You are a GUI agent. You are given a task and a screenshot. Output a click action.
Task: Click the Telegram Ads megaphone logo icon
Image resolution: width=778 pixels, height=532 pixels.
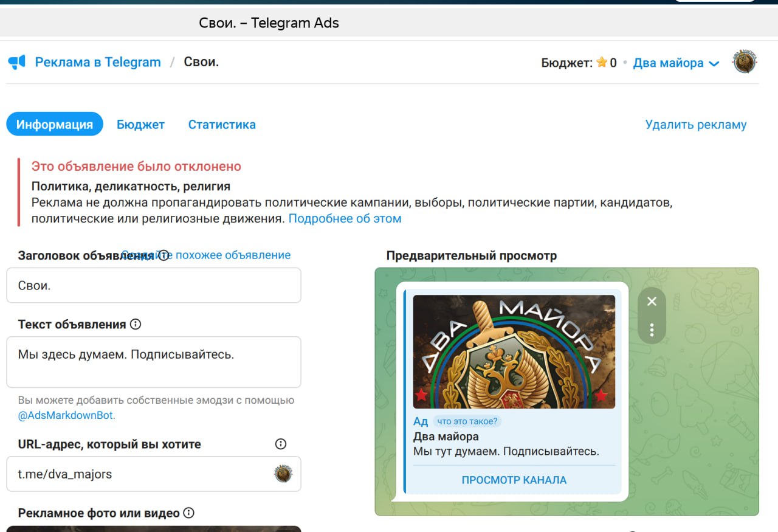coord(17,62)
